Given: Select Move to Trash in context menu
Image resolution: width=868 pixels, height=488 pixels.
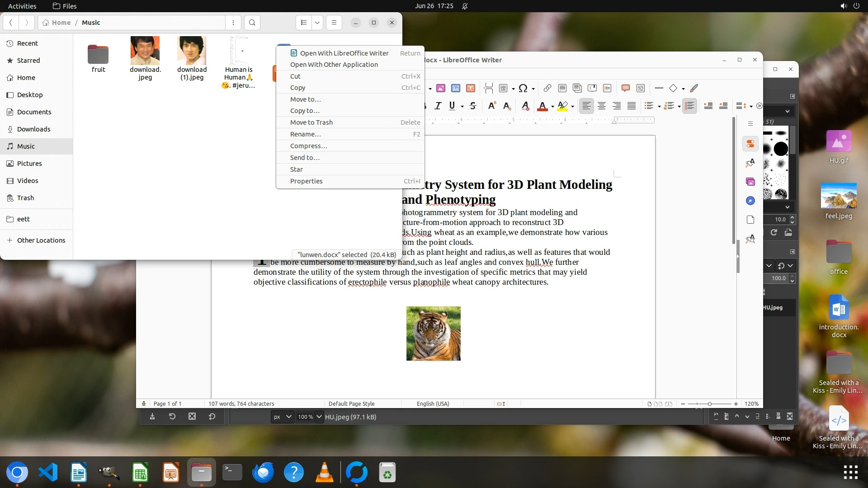Looking at the screenshot, I should [311, 122].
